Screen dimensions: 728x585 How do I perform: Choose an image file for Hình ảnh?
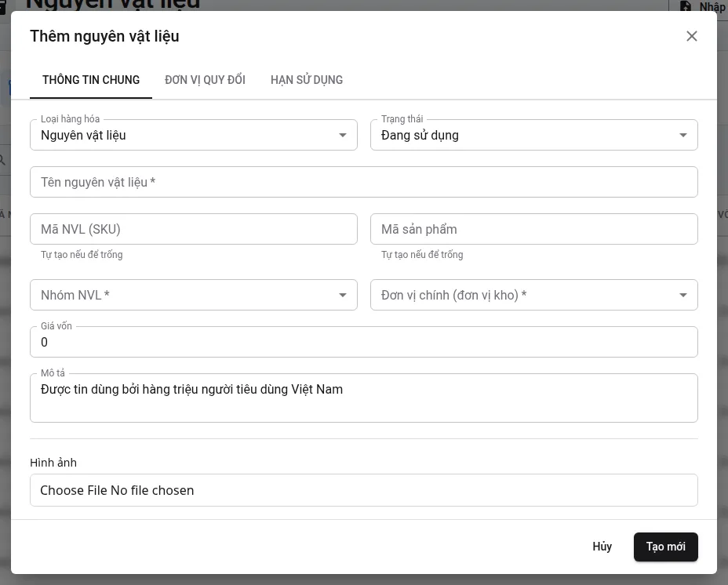[x=364, y=490]
